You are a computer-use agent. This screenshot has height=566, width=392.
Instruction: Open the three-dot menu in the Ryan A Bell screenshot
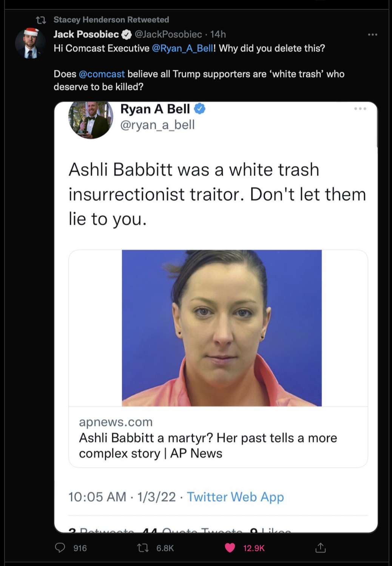(x=360, y=109)
